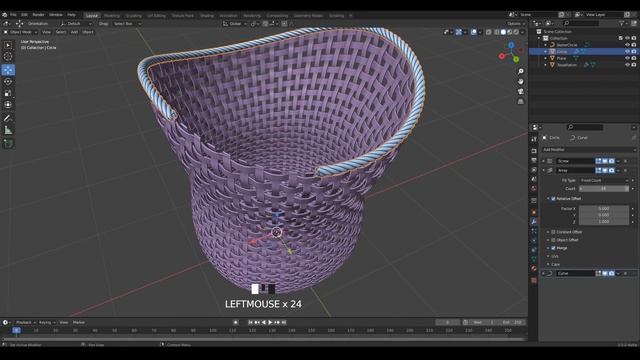Click the Factor X value field
This screenshot has width=640, height=360.
point(604,209)
